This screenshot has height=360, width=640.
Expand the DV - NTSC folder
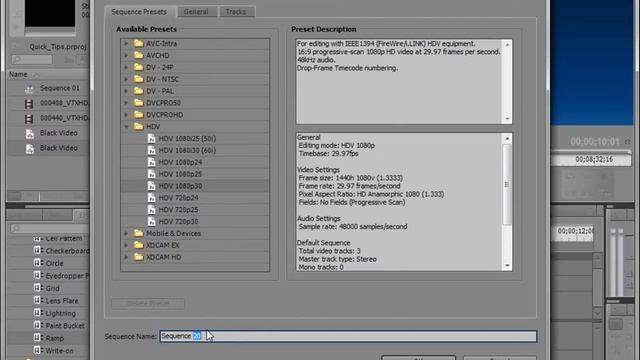[126, 79]
